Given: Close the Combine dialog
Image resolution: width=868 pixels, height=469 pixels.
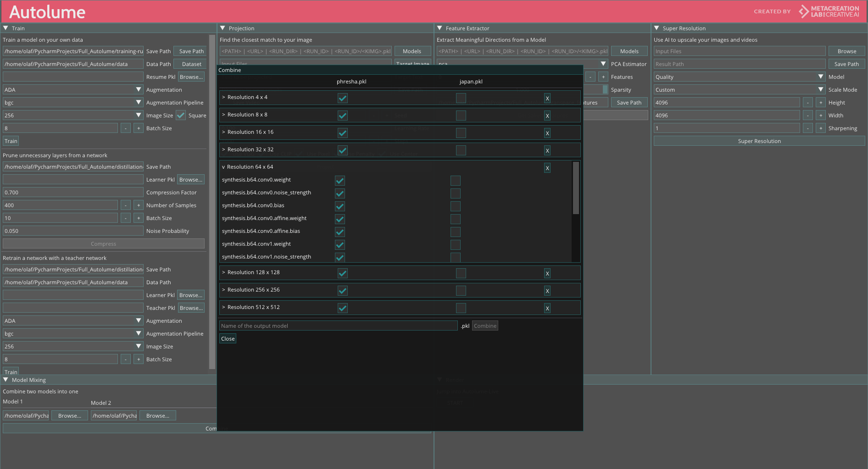Looking at the screenshot, I should pos(228,339).
